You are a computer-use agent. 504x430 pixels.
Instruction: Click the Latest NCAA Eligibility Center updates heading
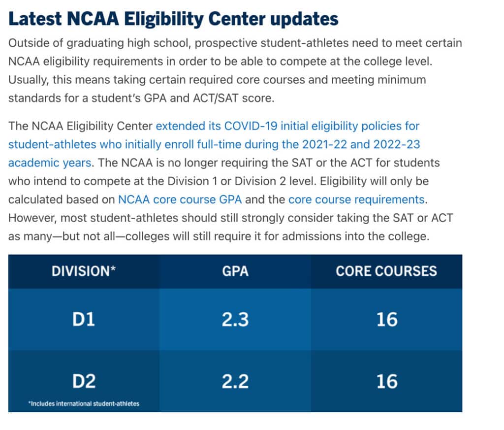click(x=173, y=19)
